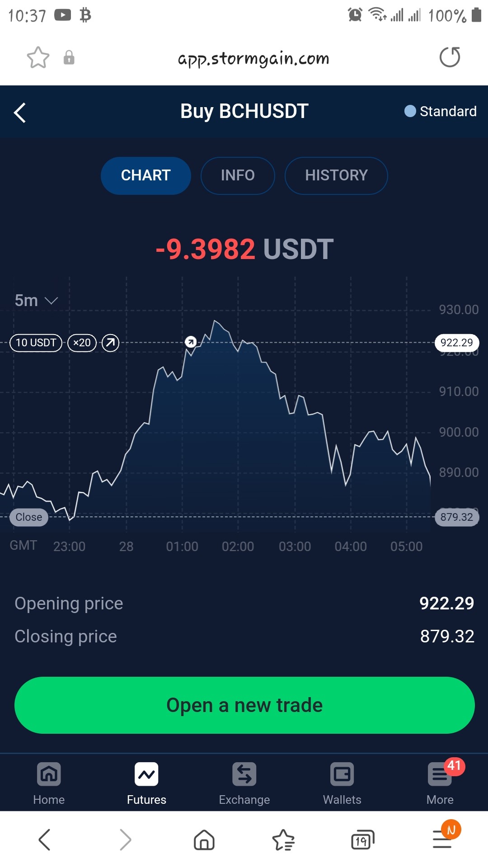Viewport: 488px width, 868px height.
Task: Open the Exchange swap icon
Action: [244, 774]
